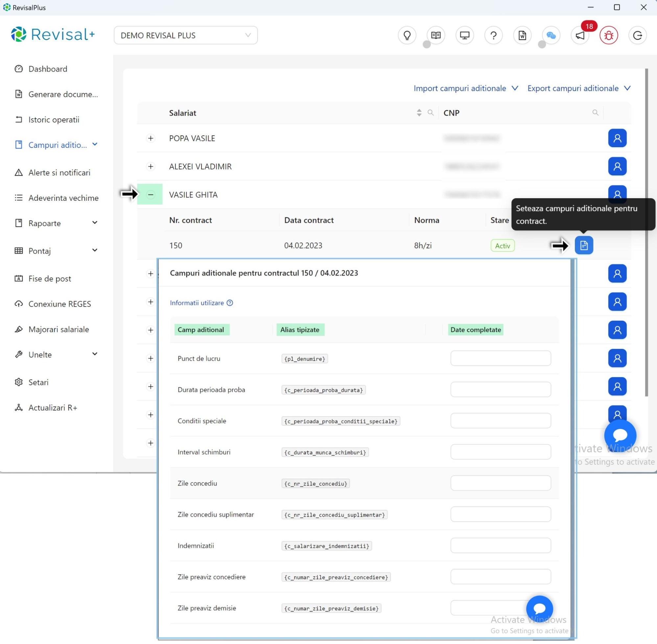Image resolution: width=657 pixels, height=644 pixels.
Task: Click the Informatii utilizare link
Action: tap(197, 303)
